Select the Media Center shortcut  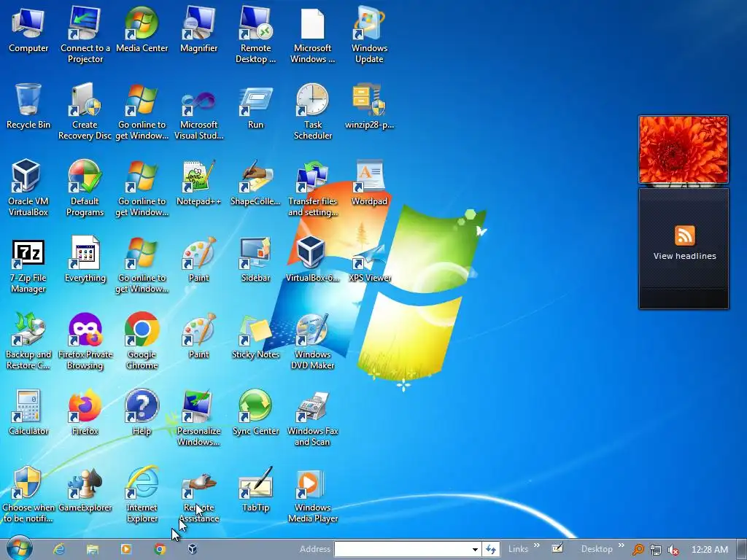click(142, 30)
